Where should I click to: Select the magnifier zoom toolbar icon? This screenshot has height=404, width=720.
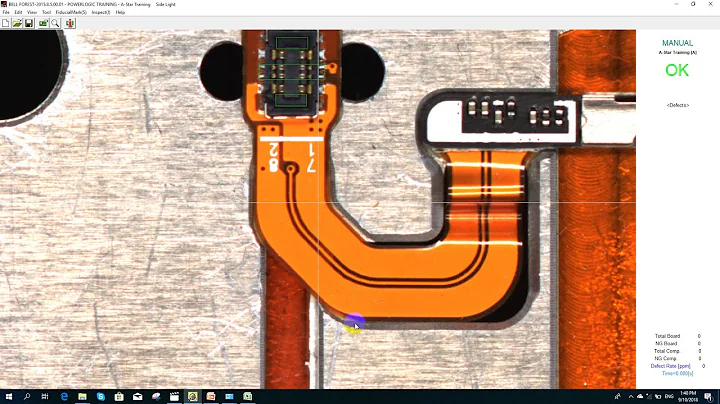tap(56, 23)
